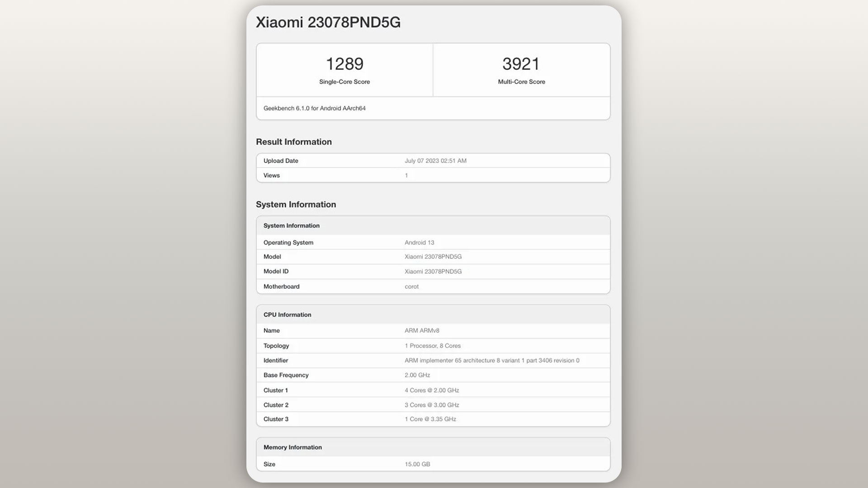Image resolution: width=868 pixels, height=488 pixels.
Task: Click the Xiaomi 23078PND5G page title
Action: 328,22
